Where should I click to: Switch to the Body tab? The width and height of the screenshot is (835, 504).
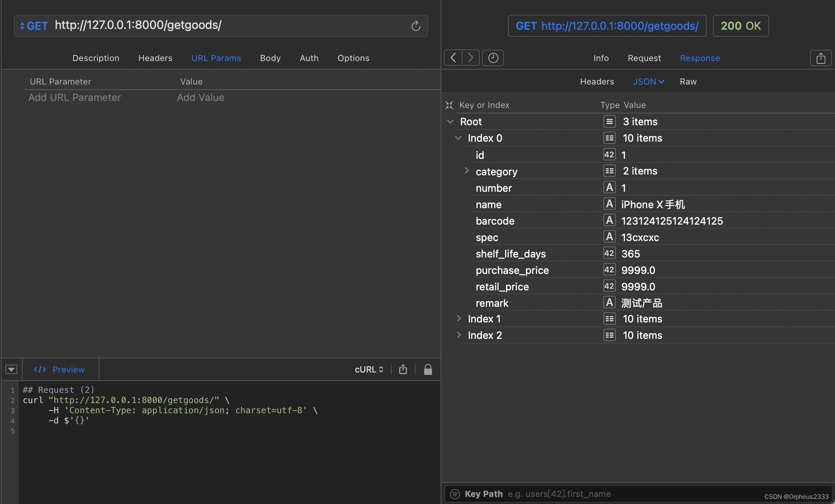270,58
